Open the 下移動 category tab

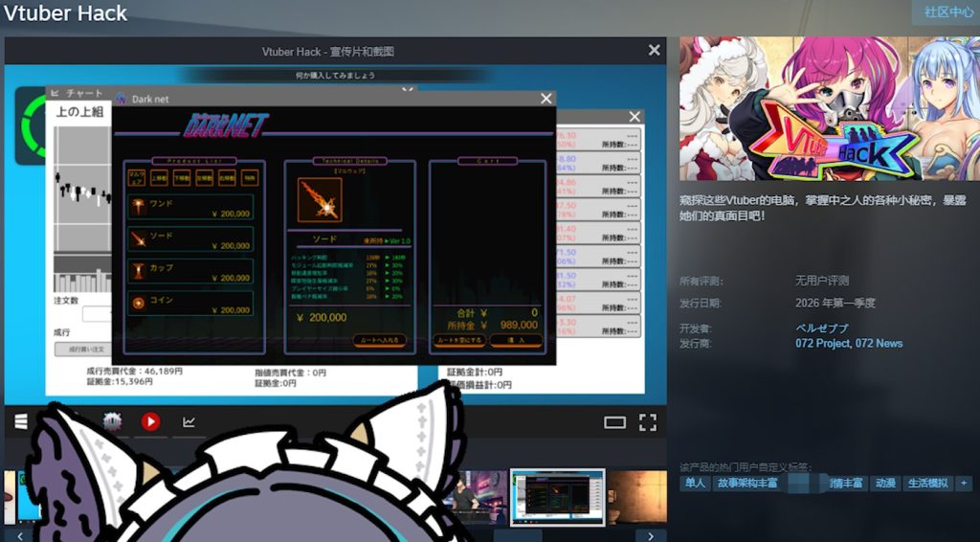coord(182,178)
